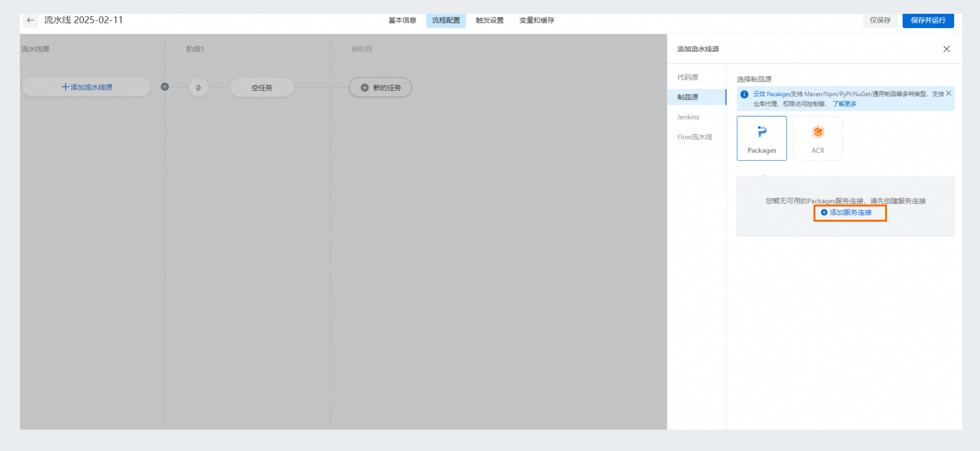Click 添加流水线源 button on canvas
Image resolution: width=980 pixels, height=451 pixels.
86,87
